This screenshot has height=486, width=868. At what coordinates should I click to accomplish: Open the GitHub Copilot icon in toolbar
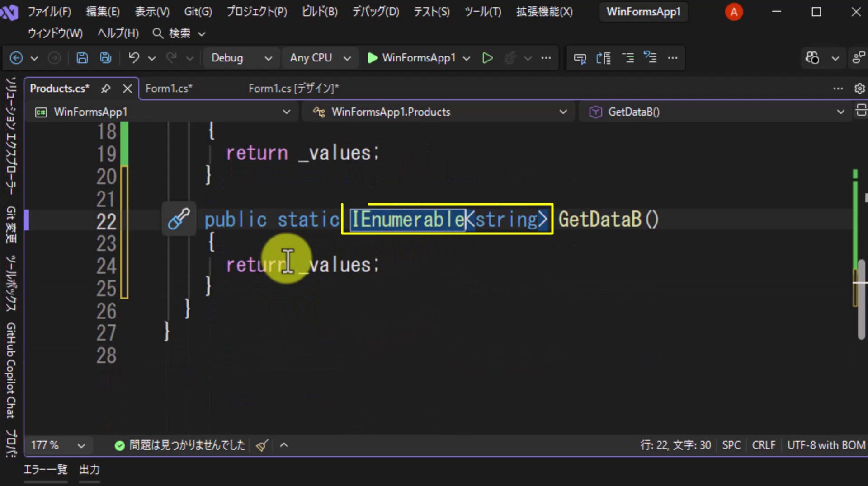click(x=812, y=58)
